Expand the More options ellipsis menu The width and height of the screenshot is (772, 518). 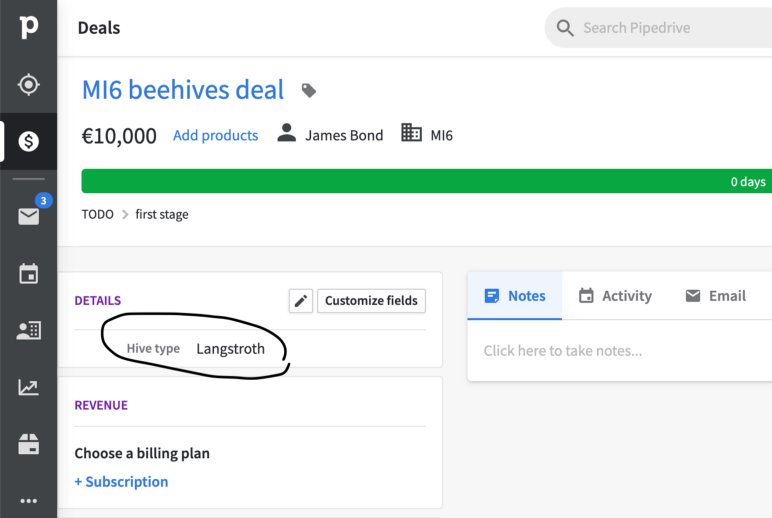pyautogui.click(x=28, y=500)
